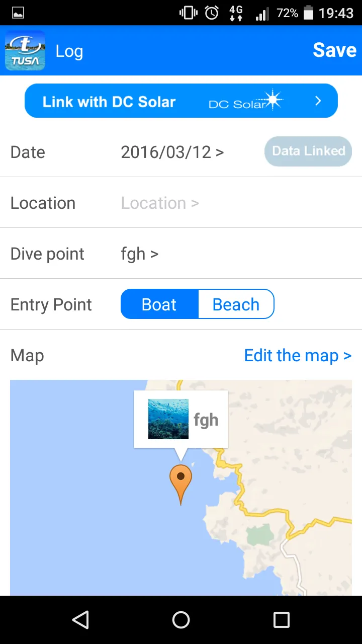The image size is (362, 644).
Task: Toggle the Data Linked indicator
Action: point(308,151)
